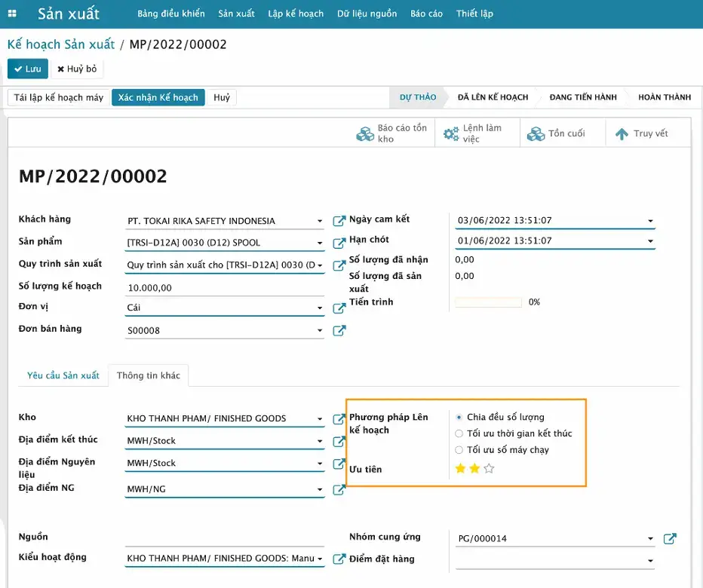Open external link beside Đơn bán hàng
Viewport: 703px width, 588px height.
[x=339, y=330]
